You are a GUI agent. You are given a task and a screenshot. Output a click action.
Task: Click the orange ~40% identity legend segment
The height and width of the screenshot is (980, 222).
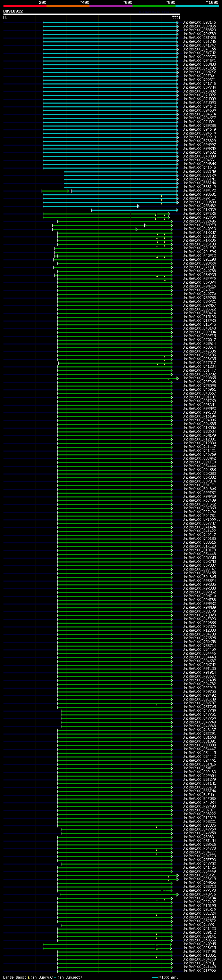pos(68,6)
